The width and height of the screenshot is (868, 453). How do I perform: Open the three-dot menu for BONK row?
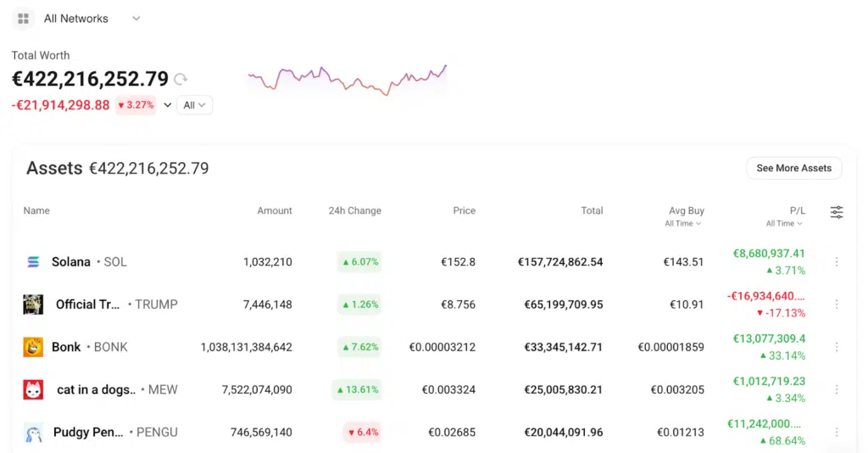click(837, 347)
